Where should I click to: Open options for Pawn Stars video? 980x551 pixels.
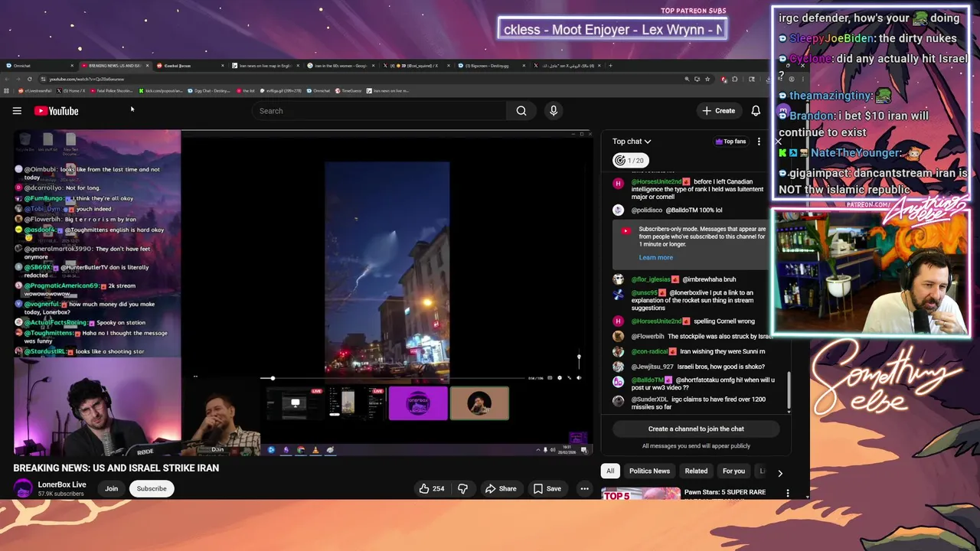point(787,494)
